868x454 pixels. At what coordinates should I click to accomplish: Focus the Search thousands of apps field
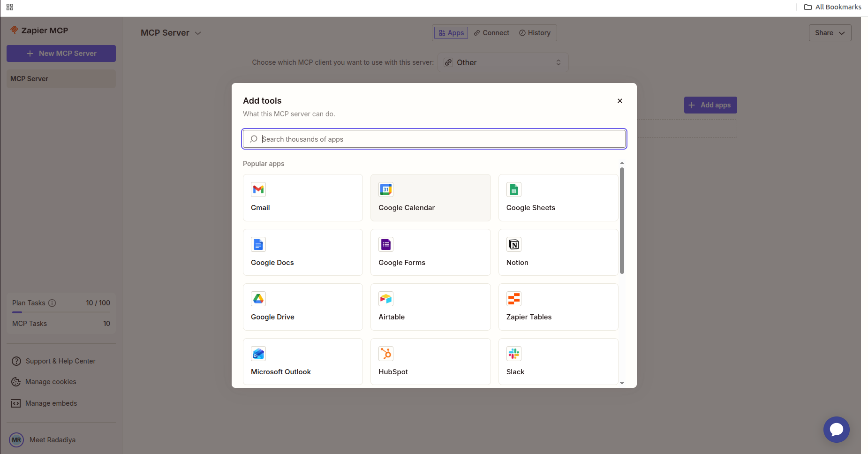pos(434,139)
